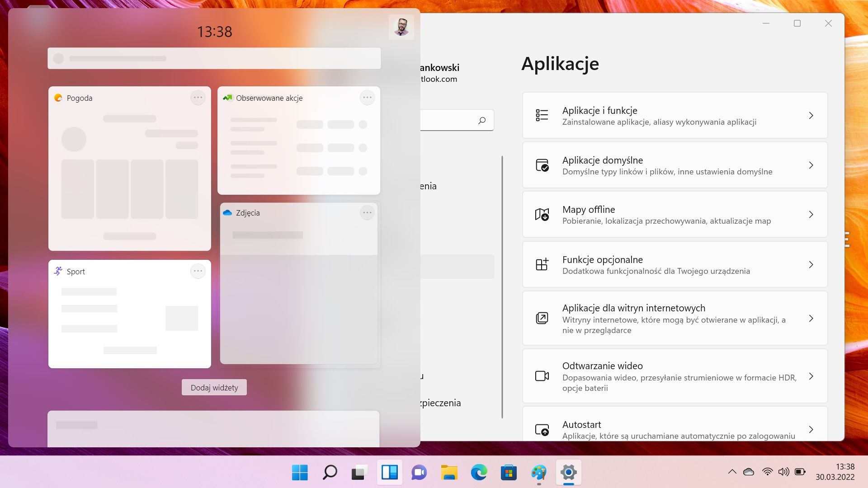The image size is (868, 488).
Task: Click Dodaj widżety button
Action: [214, 387]
